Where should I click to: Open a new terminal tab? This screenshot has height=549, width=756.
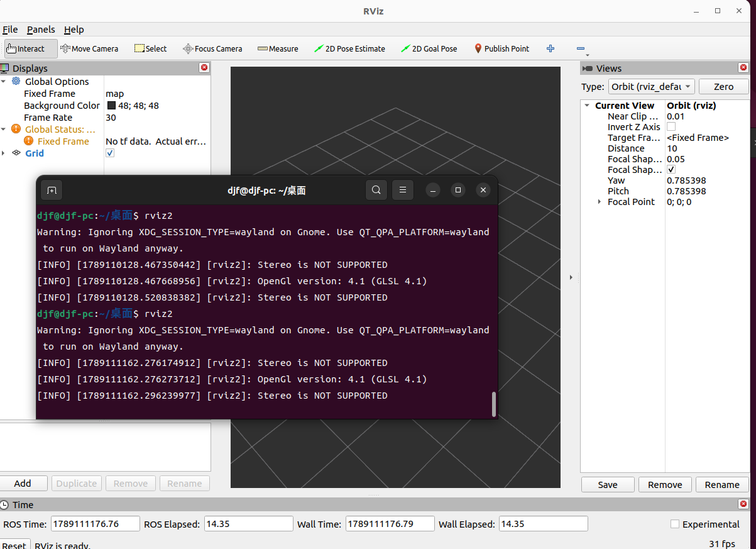(52, 190)
